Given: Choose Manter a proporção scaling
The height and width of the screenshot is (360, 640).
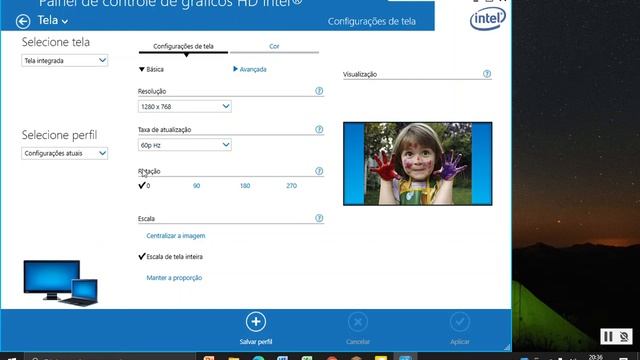Looking at the screenshot, I should point(174,278).
